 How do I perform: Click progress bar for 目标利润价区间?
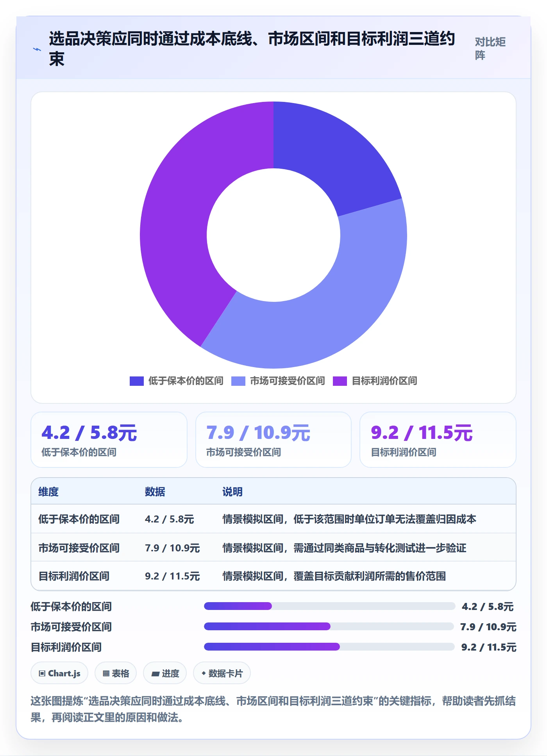click(x=329, y=647)
